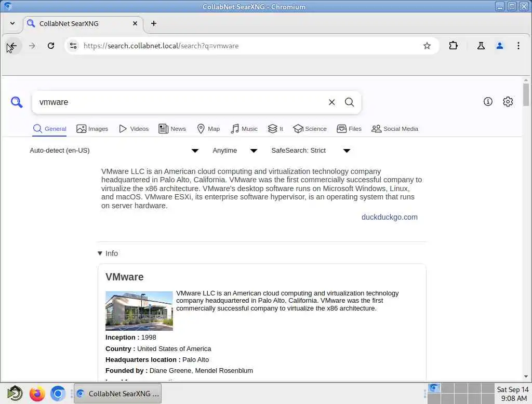
Task: Click the address bar URL
Action: [x=161, y=46]
